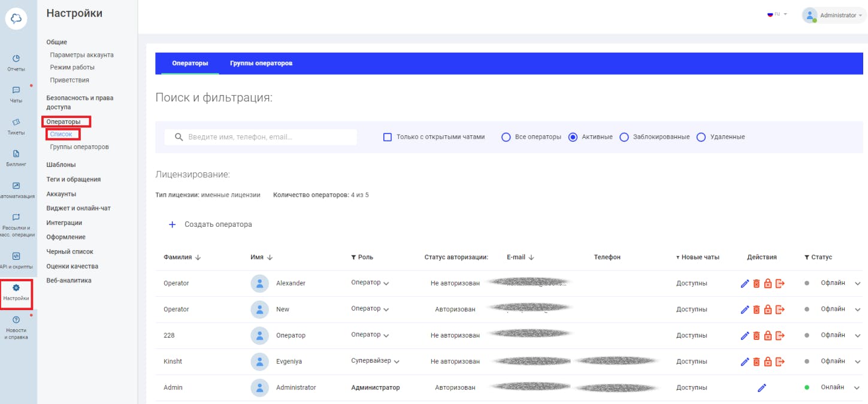Filter by the Новые чаты column
The height and width of the screenshot is (404, 868).
tap(698, 257)
